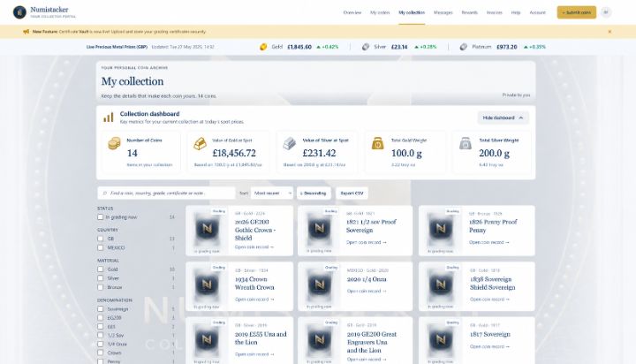Go to the Account nav tab

[x=537, y=12]
